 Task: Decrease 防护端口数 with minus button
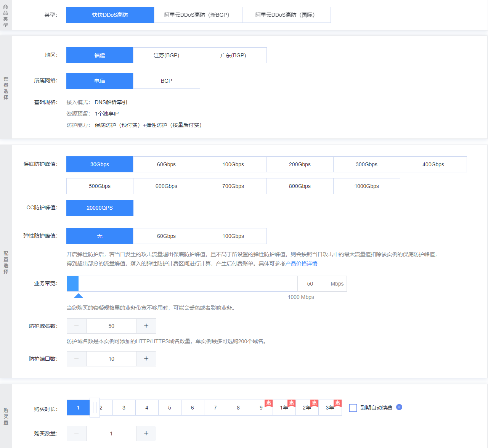[77, 359]
